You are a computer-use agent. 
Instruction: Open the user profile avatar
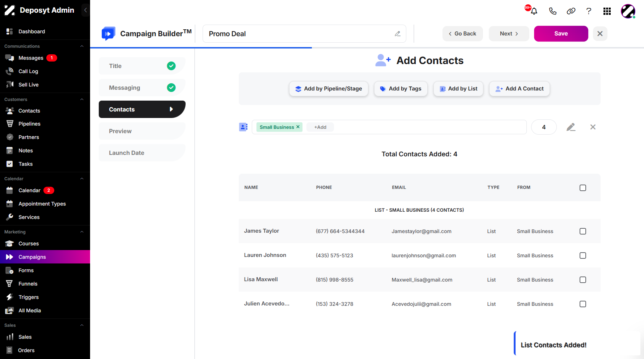click(628, 11)
